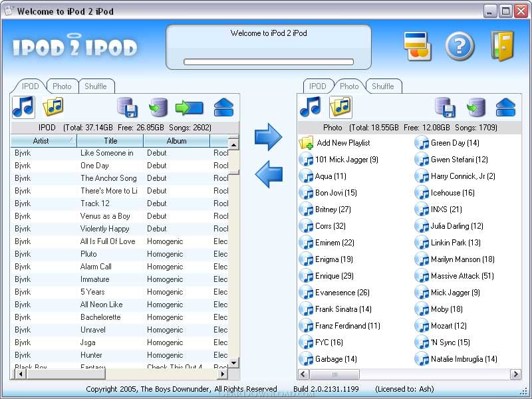
Task: Click the vertical scrollbar up arrow
Action: pyautogui.click(x=233, y=144)
